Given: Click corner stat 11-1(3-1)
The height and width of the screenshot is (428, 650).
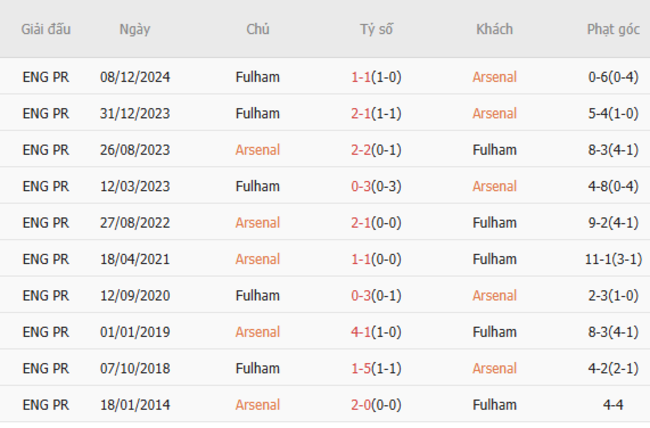Looking at the screenshot, I should 614,259.
